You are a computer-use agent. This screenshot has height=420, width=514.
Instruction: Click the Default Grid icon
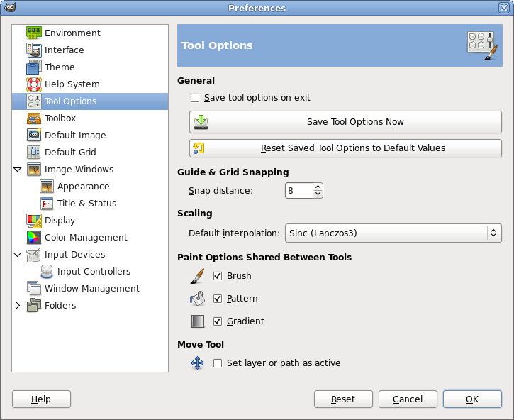coord(34,153)
